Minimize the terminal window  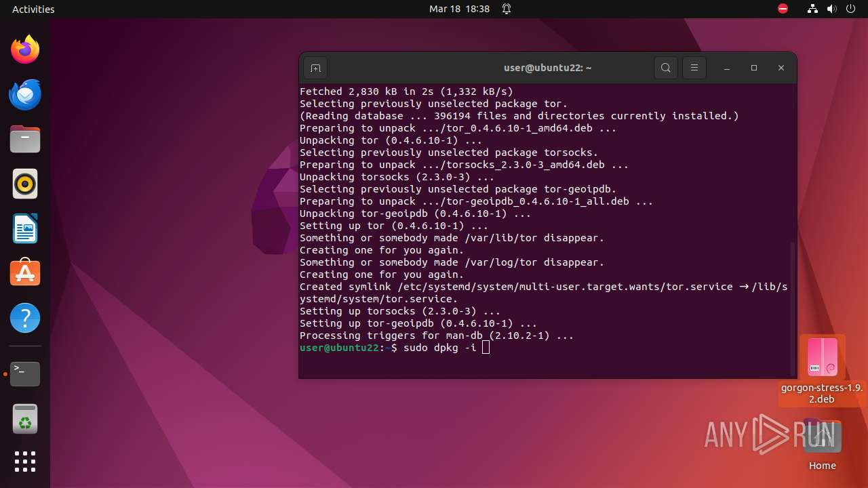[727, 68]
